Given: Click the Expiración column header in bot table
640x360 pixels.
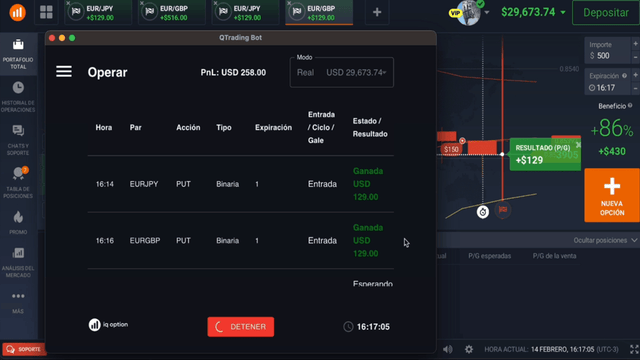Looking at the screenshot, I should pos(273,127).
